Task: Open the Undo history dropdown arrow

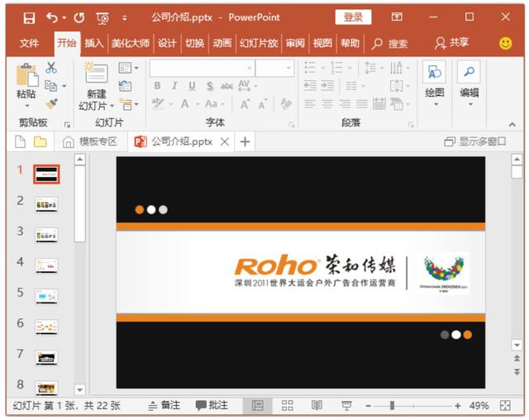Action: click(x=64, y=17)
